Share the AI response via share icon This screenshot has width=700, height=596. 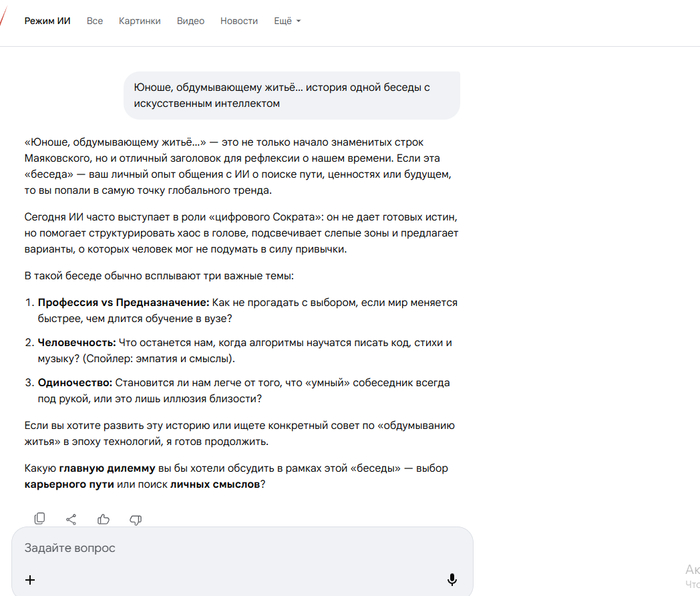[x=71, y=519]
